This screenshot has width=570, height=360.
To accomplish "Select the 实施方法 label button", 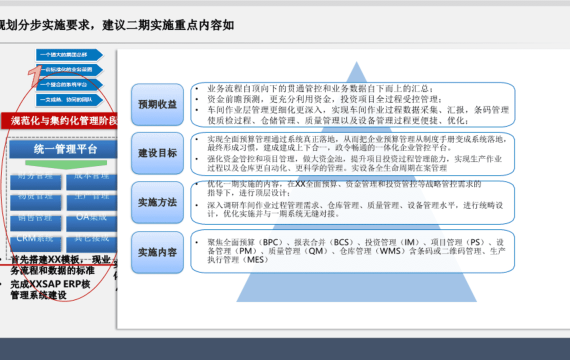I will pyautogui.click(x=157, y=203).
